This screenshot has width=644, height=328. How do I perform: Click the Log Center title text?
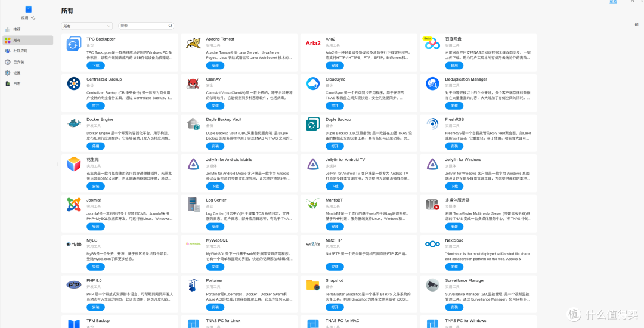(216, 200)
